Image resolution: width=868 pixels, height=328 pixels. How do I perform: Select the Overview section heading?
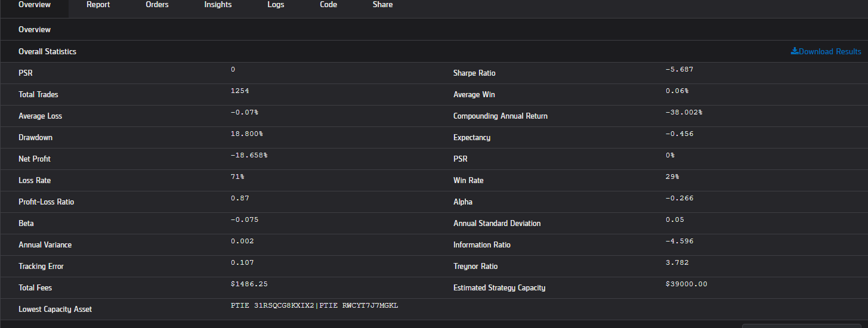pos(35,29)
